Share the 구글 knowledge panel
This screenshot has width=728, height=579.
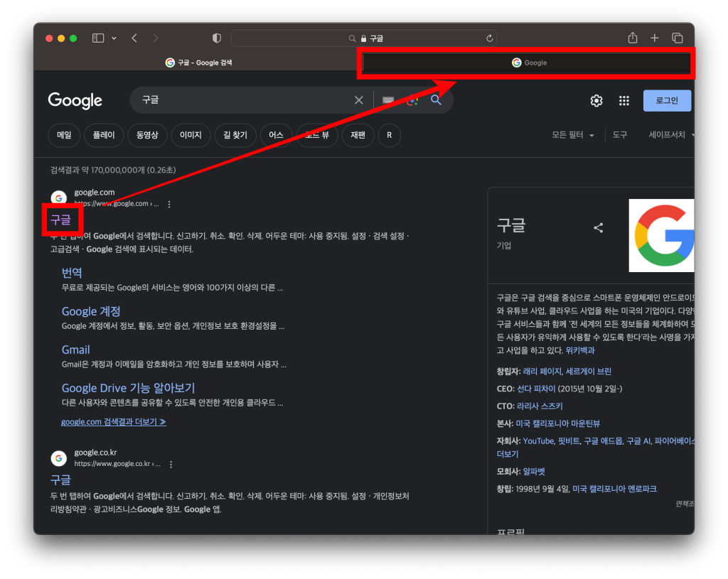599,228
